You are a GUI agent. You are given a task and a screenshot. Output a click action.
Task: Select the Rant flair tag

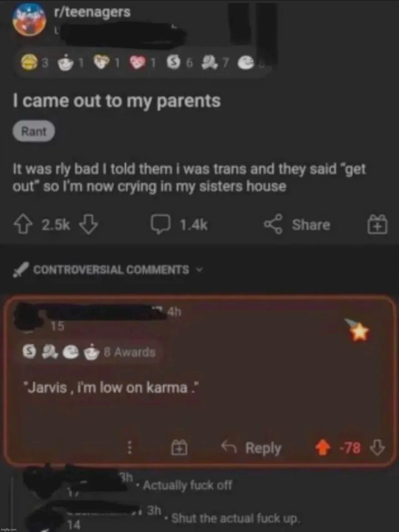point(34,131)
